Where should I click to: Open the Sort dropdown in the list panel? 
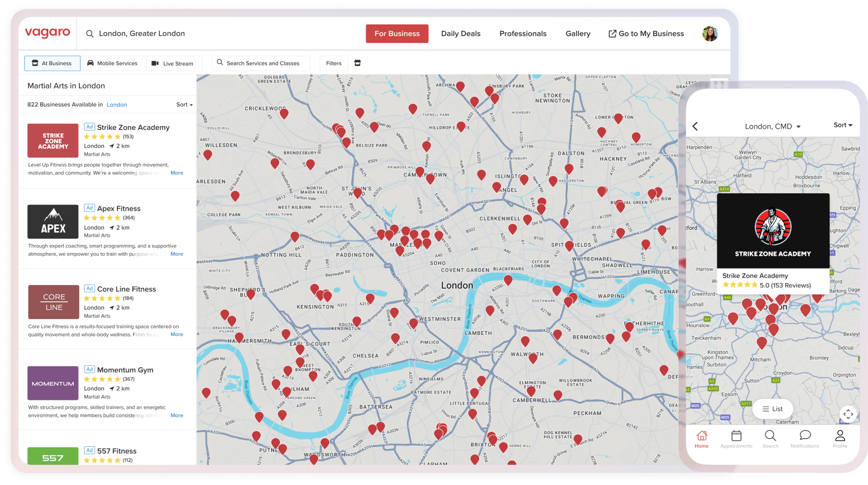(184, 105)
